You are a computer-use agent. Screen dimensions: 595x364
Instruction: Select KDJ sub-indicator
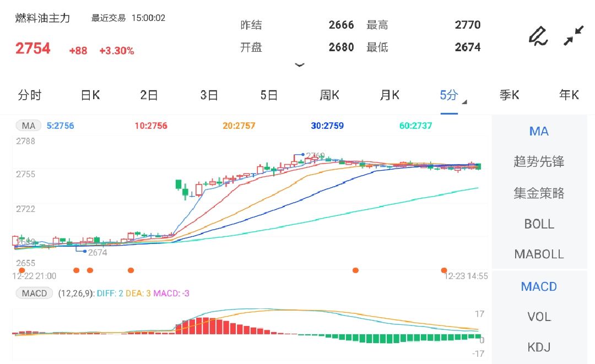539,347
